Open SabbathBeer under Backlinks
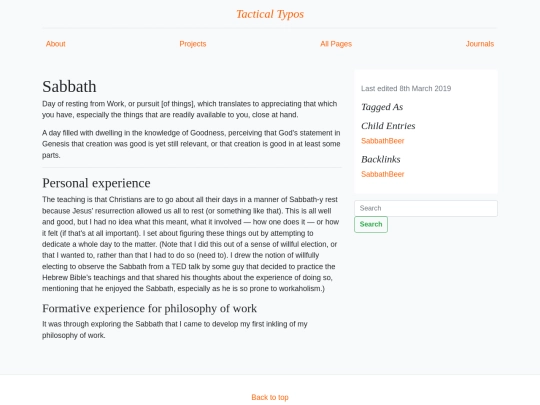The width and height of the screenshot is (540, 405). point(382,174)
